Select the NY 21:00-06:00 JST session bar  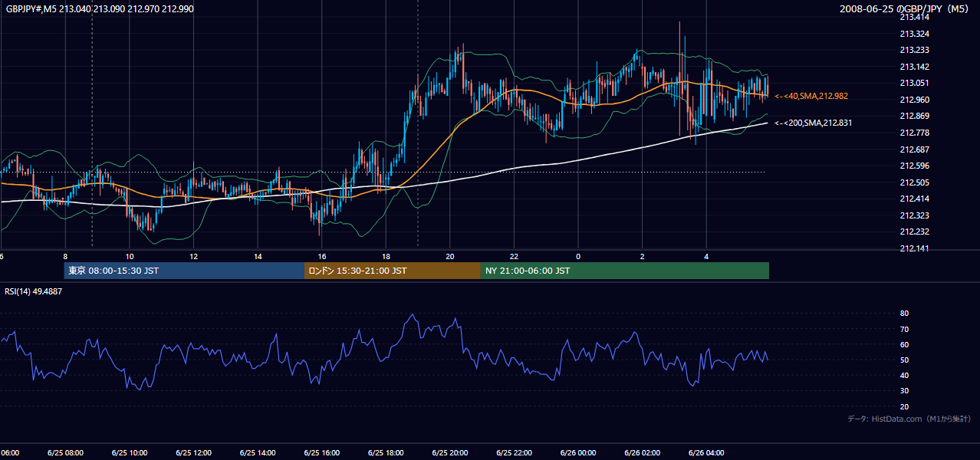coord(625,271)
